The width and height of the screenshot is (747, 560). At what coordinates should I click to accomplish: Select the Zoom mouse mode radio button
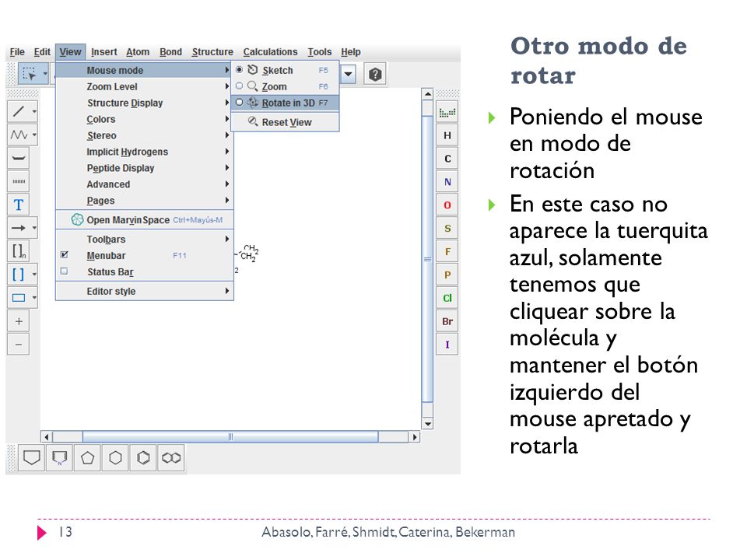(239, 86)
